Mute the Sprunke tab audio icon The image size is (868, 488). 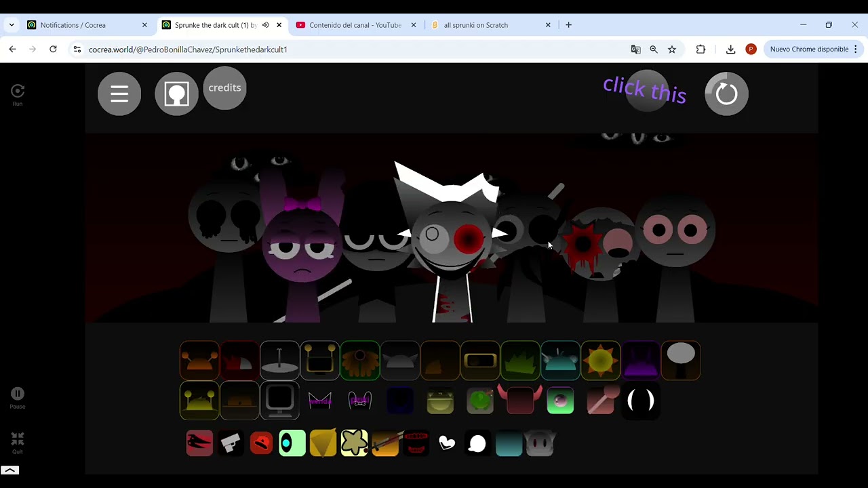coord(266,25)
